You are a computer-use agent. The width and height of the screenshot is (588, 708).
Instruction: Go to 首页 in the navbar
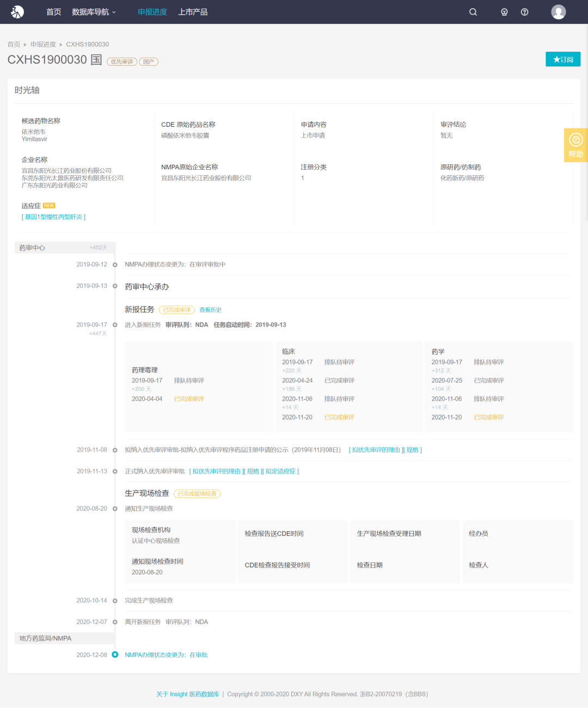click(54, 12)
